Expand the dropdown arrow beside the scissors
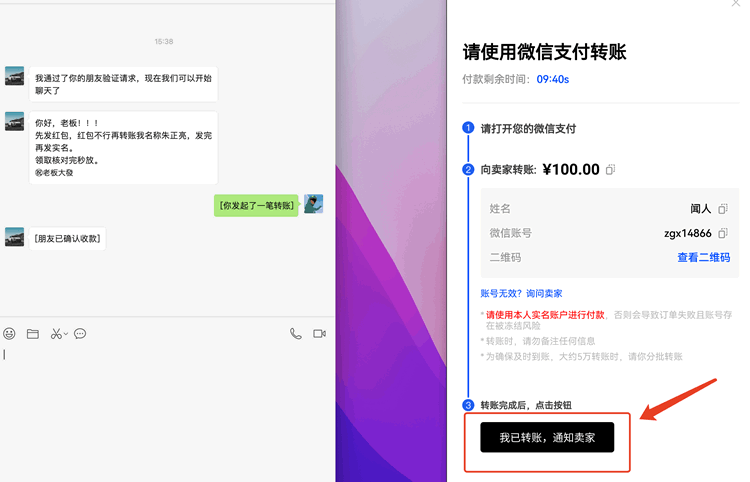This screenshot has width=750, height=482. tap(66, 334)
